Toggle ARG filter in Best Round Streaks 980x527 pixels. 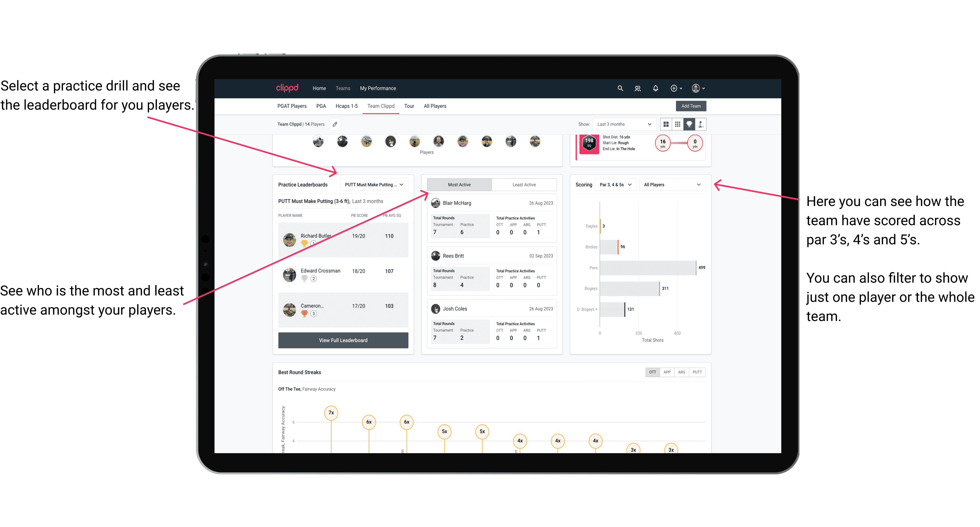tap(681, 372)
